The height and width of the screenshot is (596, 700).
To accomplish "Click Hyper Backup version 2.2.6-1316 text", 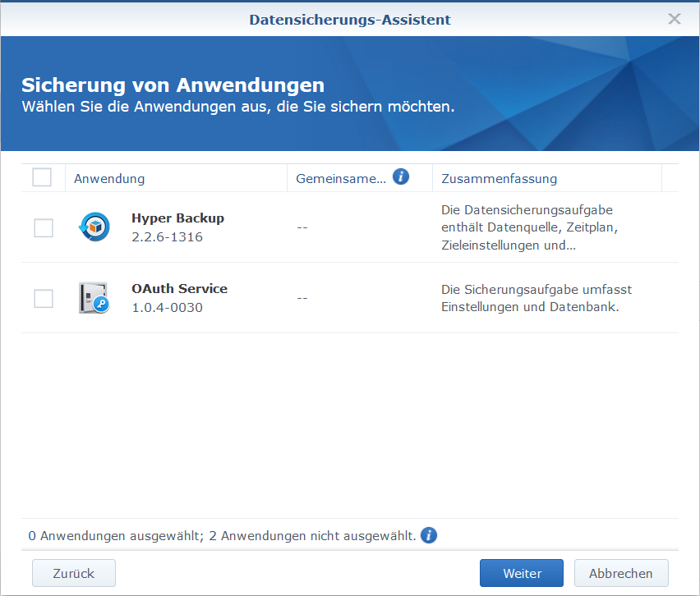I will click(167, 237).
